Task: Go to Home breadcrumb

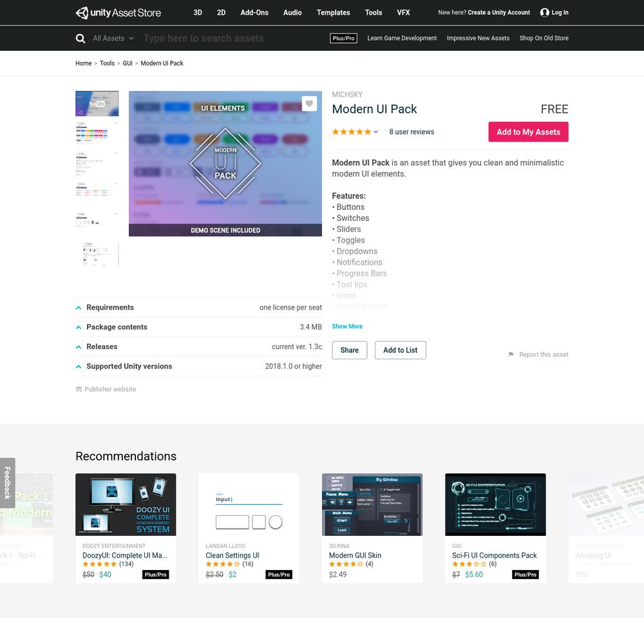Action: [x=83, y=63]
